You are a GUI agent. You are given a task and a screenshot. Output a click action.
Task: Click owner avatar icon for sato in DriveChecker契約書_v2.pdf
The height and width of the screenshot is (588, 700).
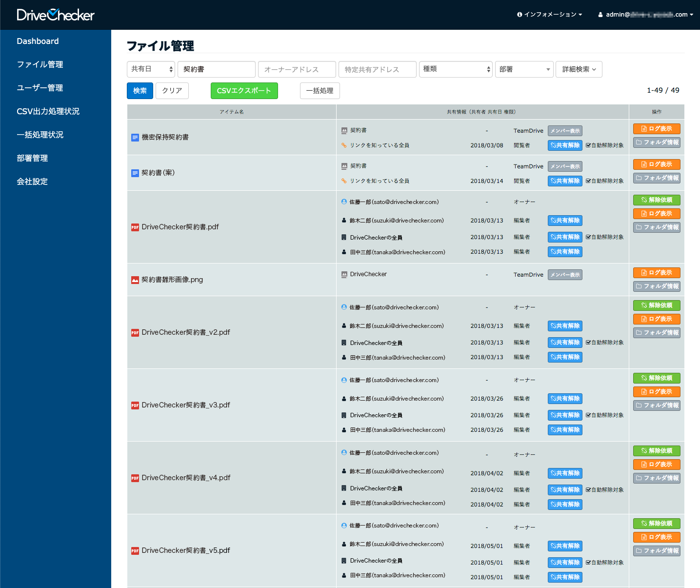click(344, 307)
